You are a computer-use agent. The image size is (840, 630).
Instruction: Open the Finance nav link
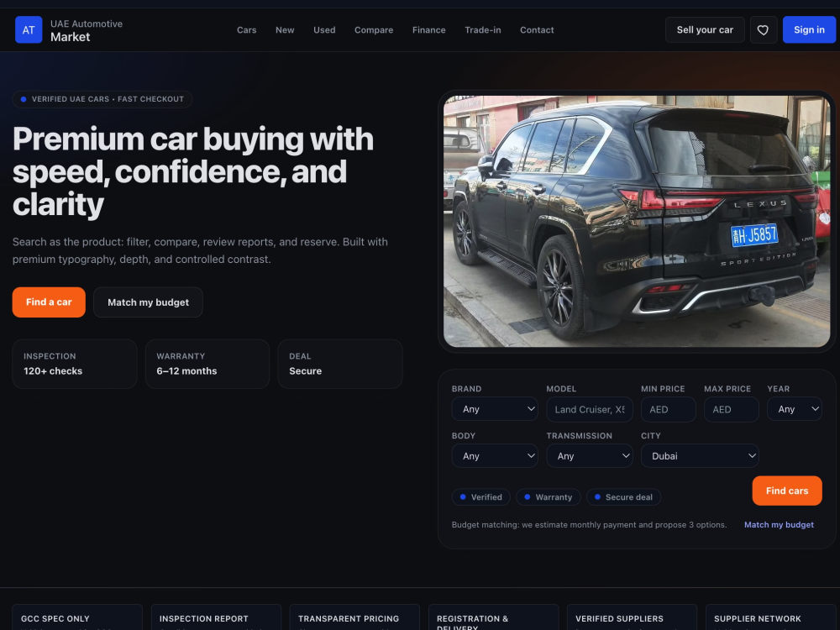(428, 30)
